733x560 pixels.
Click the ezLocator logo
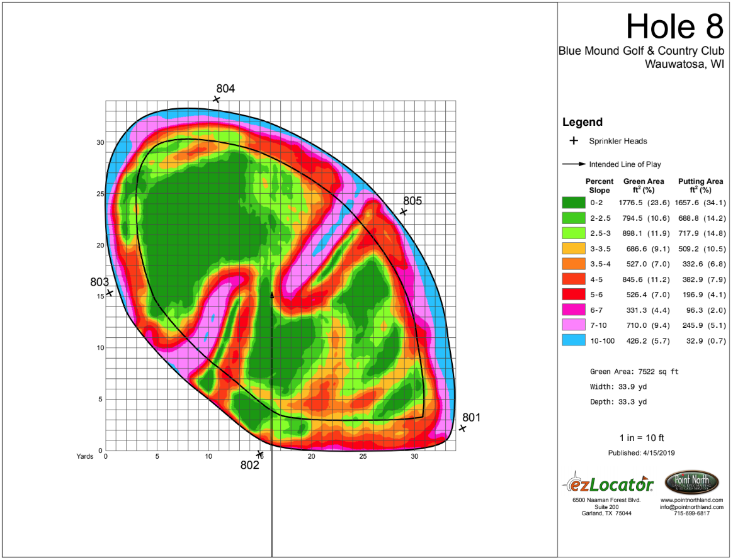[607, 483]
